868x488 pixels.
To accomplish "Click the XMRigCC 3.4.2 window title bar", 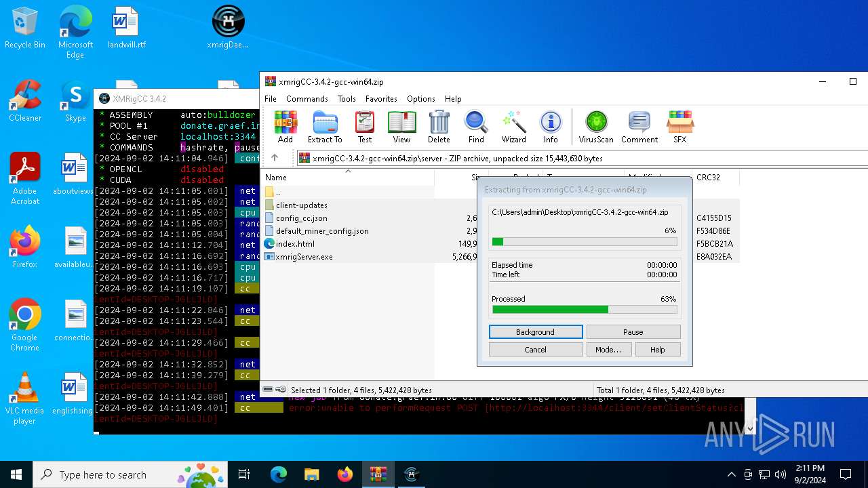I will 176,99.
